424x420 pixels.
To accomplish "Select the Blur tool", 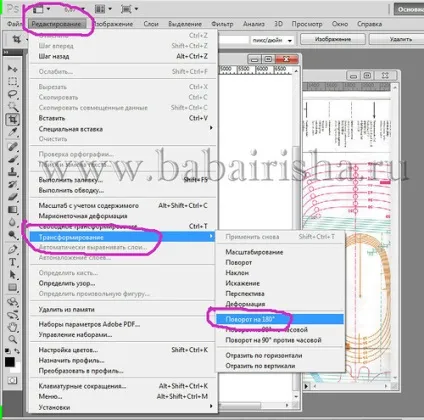I will click(13, 222).
